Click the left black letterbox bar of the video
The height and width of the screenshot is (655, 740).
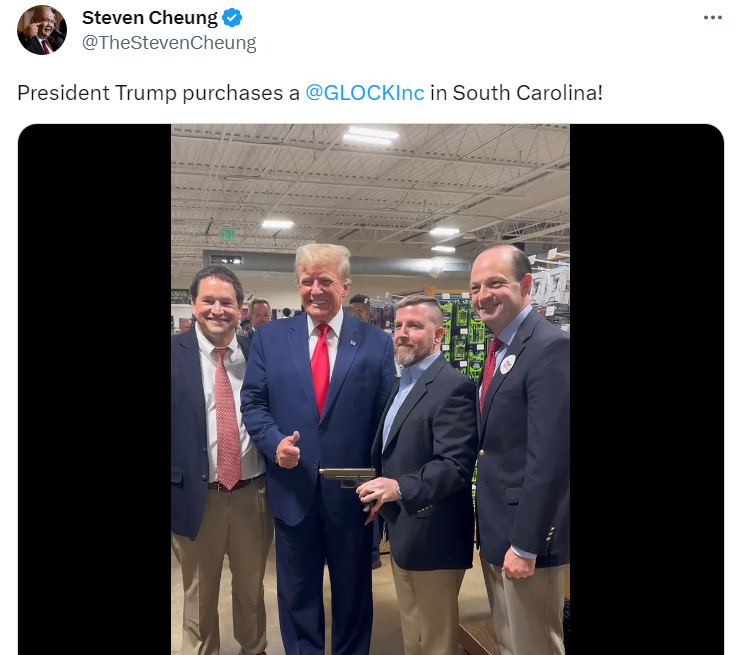pyautogui.click(x=94, y=389)
